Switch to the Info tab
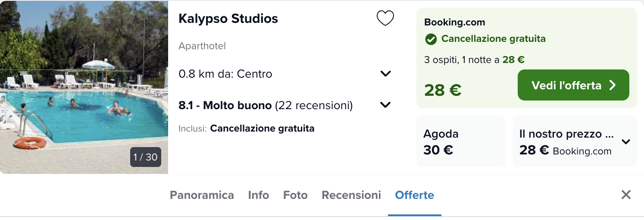Screen dimensions: 644x220 pos(259,195)
